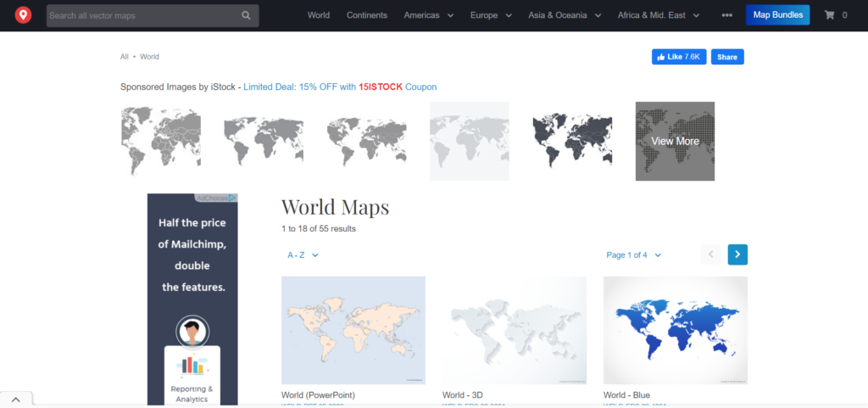
Task: Click the red map pin logo
Action: pos(23,15)
